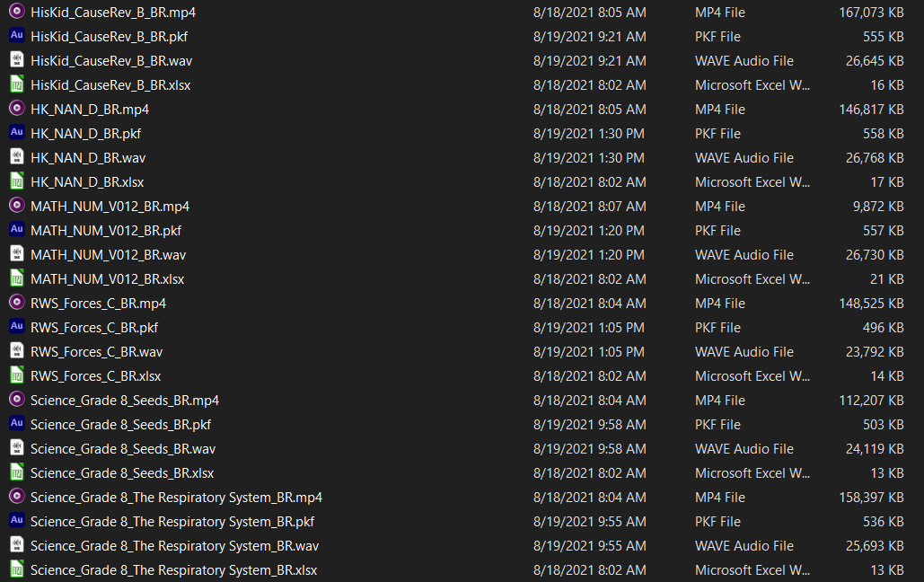This screenshot has height=582, width=924.
Task: Click Excel icon beside HK_NAN_D_BR.xlsx
Action: tap(16, 181)
